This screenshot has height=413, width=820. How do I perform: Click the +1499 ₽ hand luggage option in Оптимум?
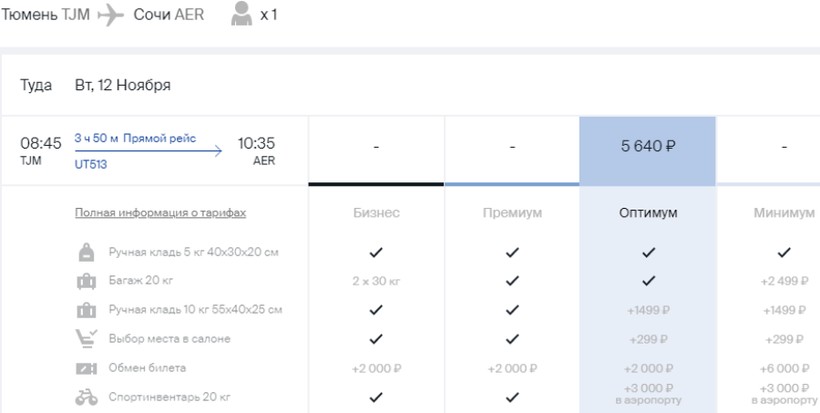[x=647, y=310]
